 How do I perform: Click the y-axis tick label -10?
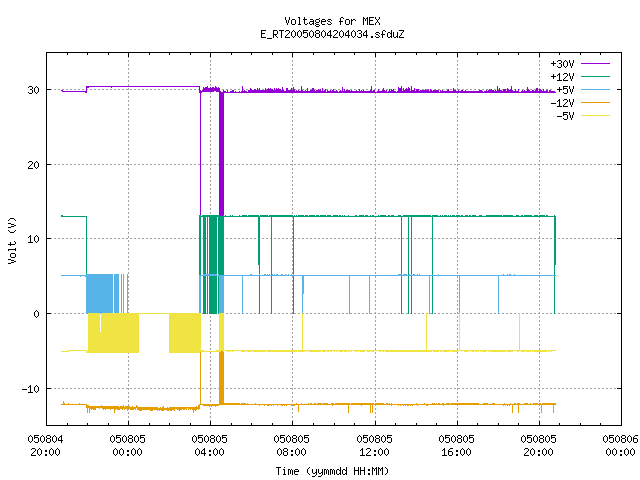click(x=31, y=389)
